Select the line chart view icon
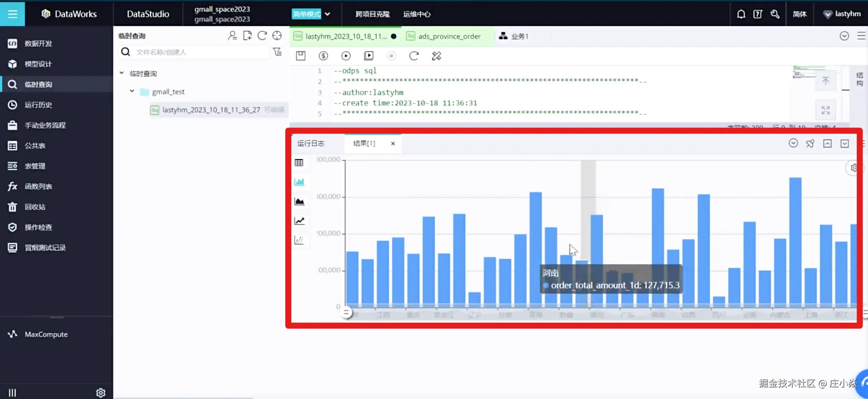 [299, 221]
